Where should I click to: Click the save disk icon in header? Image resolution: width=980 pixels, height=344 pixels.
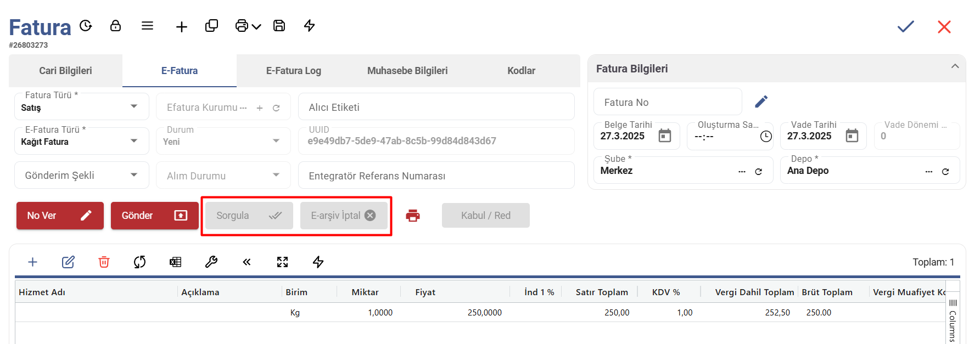[x=279, y=26]
